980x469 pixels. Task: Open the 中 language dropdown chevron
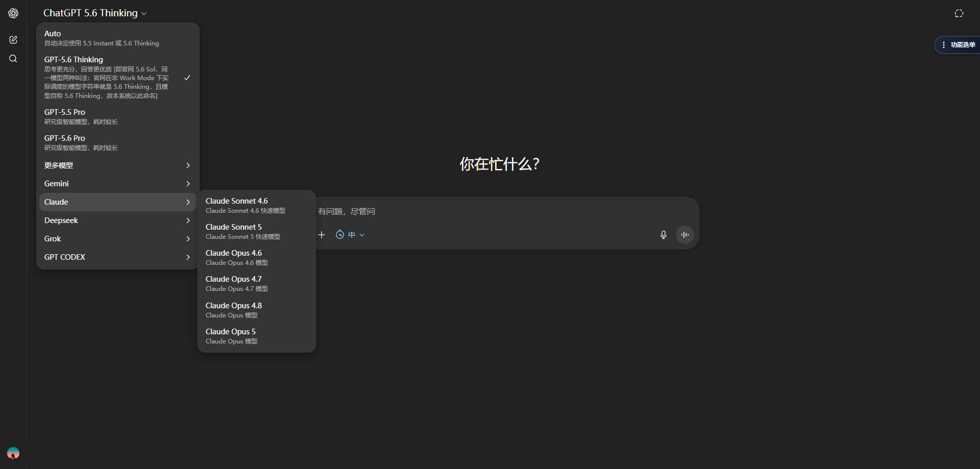pos(362,235)
